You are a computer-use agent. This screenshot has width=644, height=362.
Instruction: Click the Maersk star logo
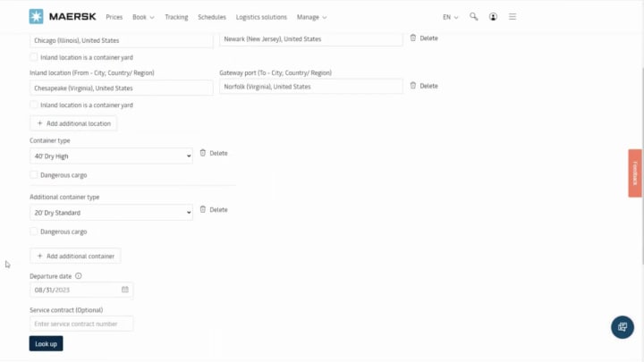click(36, 16)
